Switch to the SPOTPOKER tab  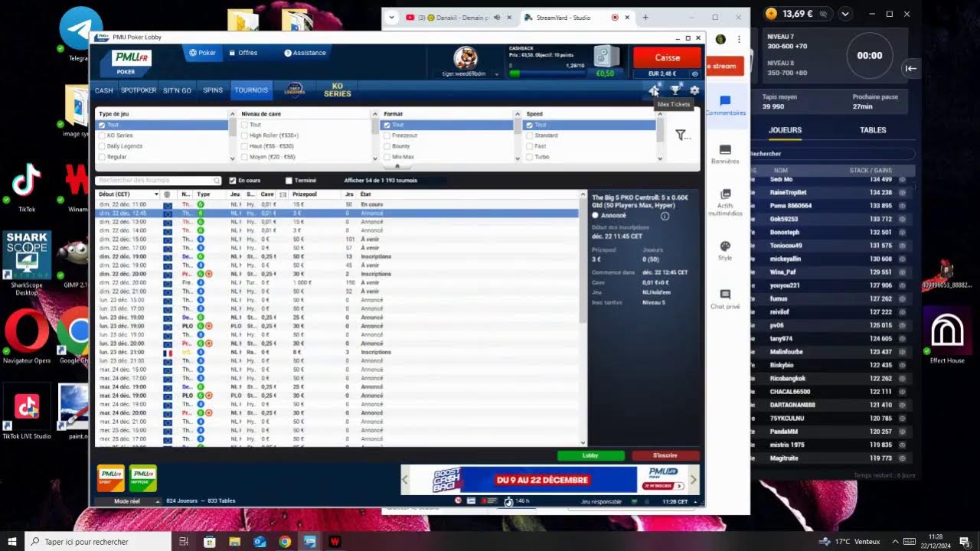(x=139, y=90)
